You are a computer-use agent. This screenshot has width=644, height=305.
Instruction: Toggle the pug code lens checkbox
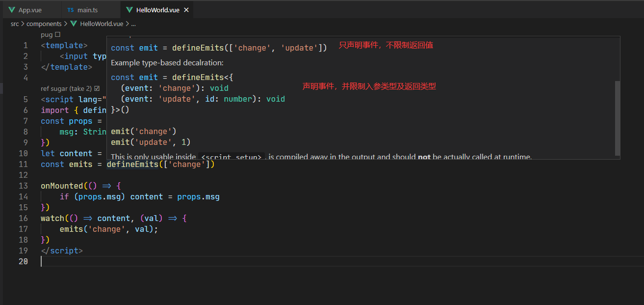tap(58, 34)
